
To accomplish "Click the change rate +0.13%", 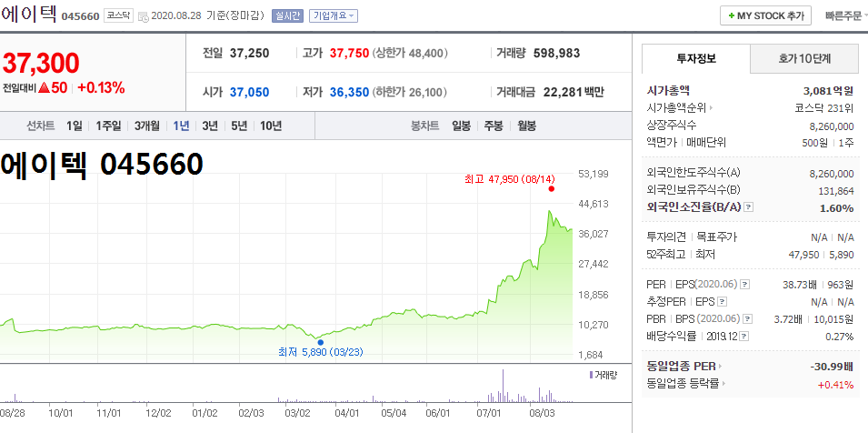I will pos(101,87).
